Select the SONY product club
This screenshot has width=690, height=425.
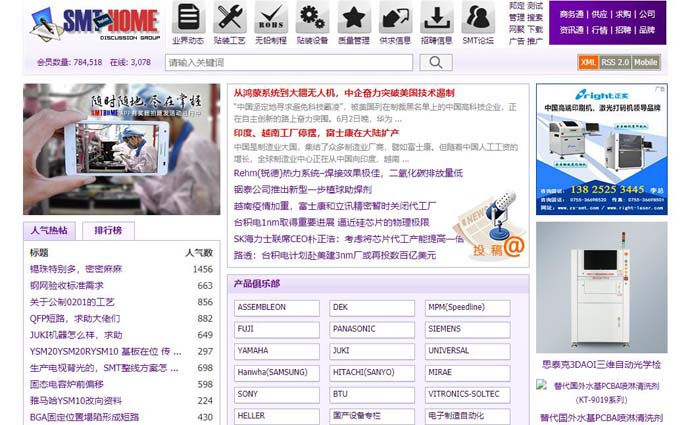277,395
